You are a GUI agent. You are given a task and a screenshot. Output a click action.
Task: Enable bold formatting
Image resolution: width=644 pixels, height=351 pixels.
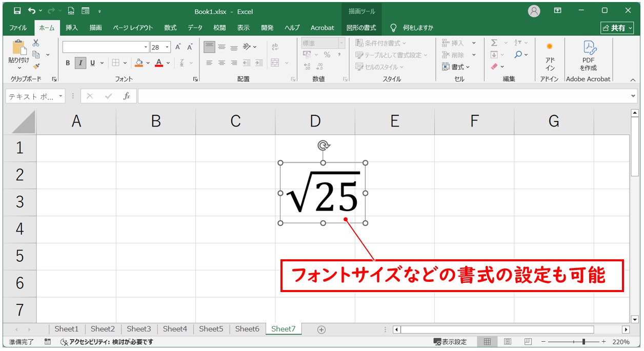(x=68, y=63)
